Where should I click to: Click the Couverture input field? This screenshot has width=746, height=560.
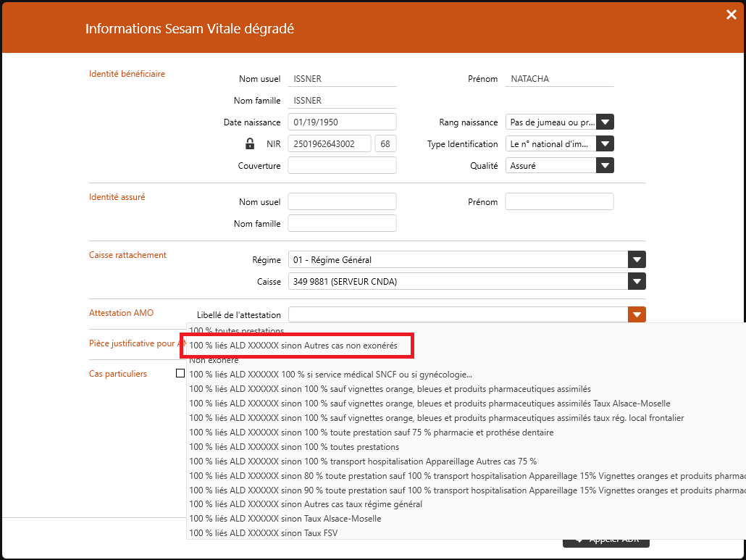(x=342, y=166)
